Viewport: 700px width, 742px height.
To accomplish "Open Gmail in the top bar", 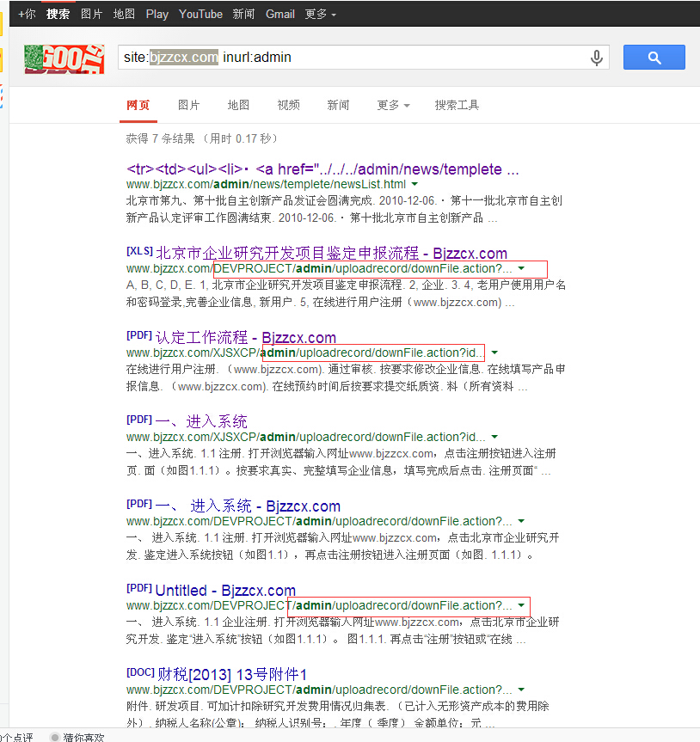I will click(x=280, y=15).
